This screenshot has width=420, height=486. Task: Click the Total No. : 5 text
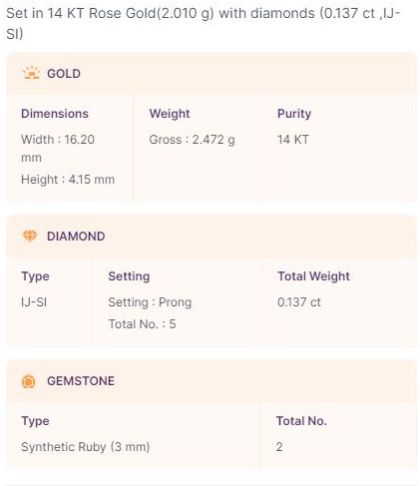coord(142,324)
